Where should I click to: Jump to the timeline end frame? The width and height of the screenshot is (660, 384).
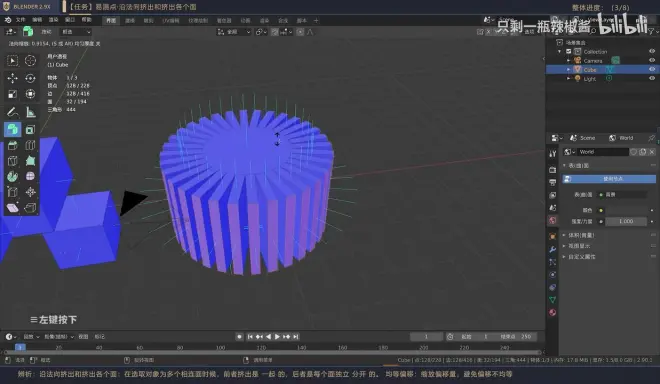pyautogui.click(x=296, y=336)
